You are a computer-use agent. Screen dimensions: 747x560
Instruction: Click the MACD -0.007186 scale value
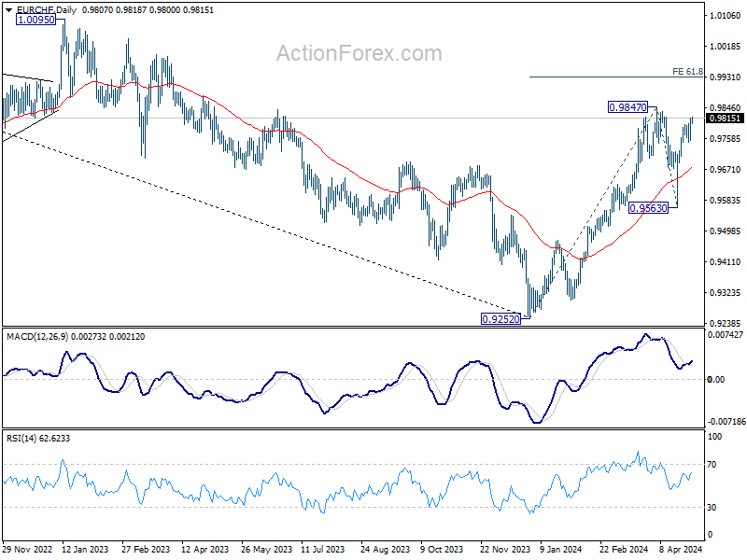726,422
